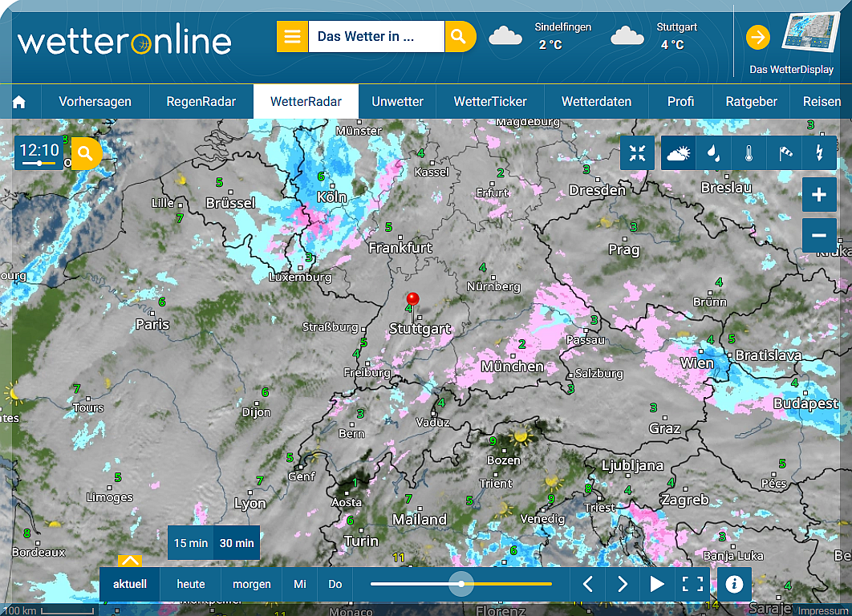Open the map info button
Screen dimensions: 852x616
point(734,584)
